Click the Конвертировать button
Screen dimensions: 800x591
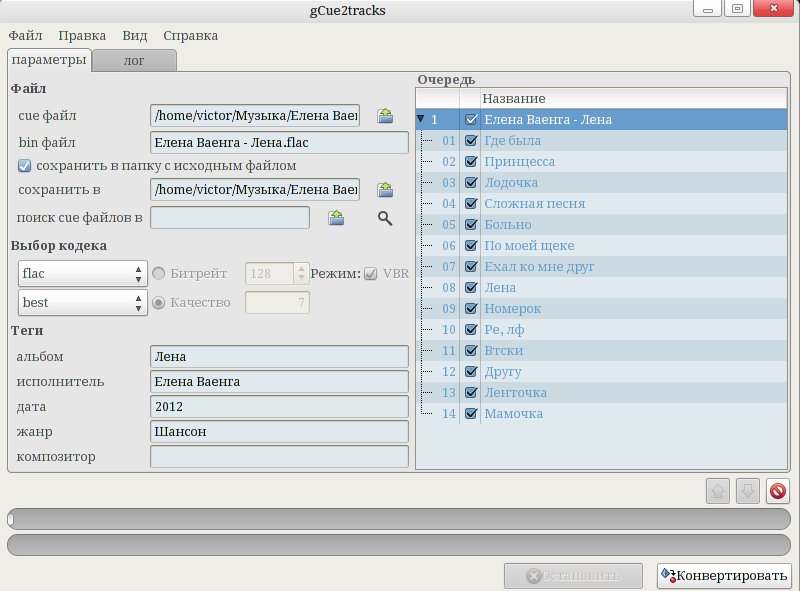[x=724, y=576]
